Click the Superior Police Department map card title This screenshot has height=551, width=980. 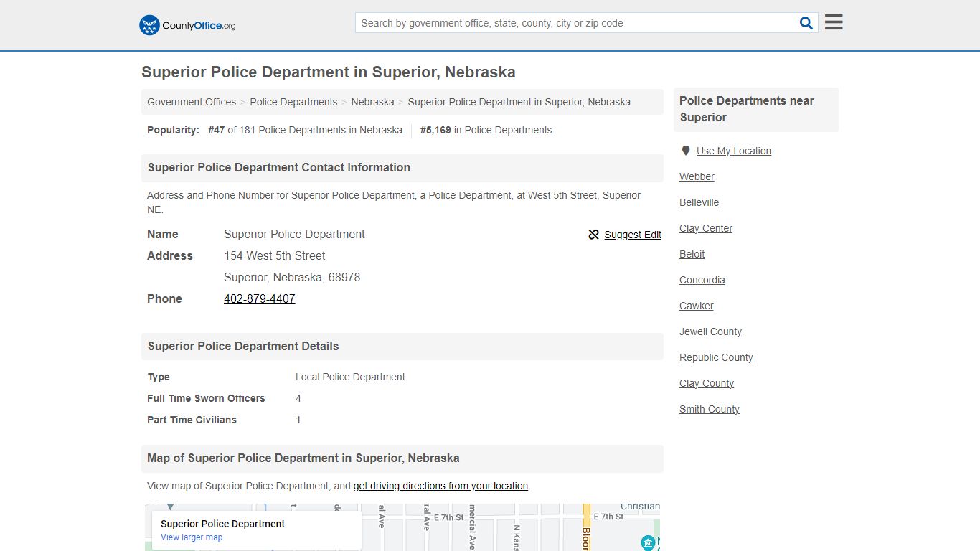[222, 524]
